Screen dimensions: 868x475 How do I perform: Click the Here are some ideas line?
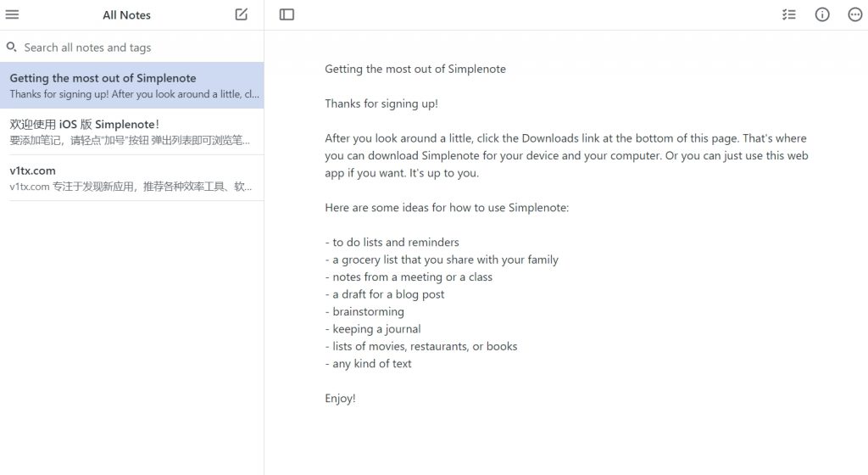pyautogui.click(x=447, y=208)
